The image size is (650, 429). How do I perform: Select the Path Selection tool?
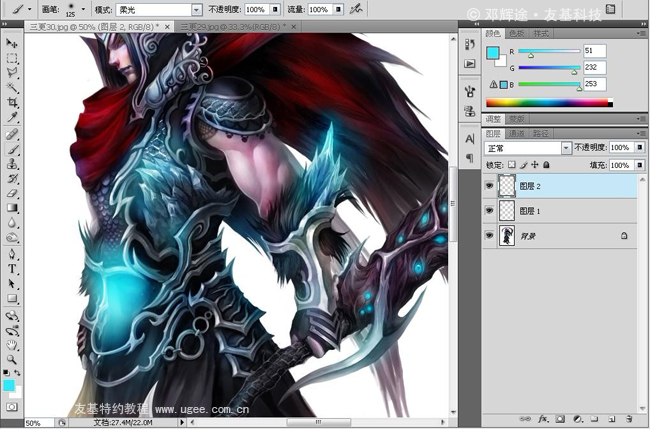12,284
